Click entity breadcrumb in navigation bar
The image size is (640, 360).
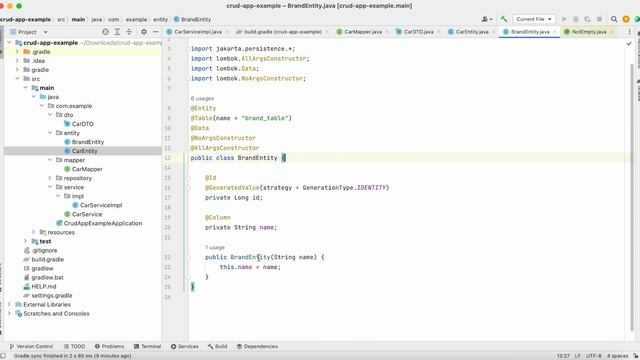point(160,19)
